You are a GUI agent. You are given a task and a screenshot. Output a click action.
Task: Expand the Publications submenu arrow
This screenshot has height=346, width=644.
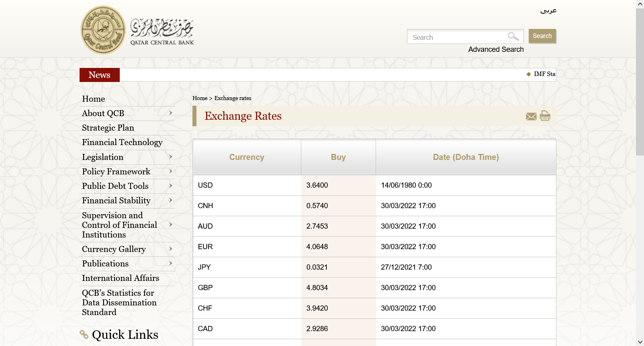[x=171, y=264]
